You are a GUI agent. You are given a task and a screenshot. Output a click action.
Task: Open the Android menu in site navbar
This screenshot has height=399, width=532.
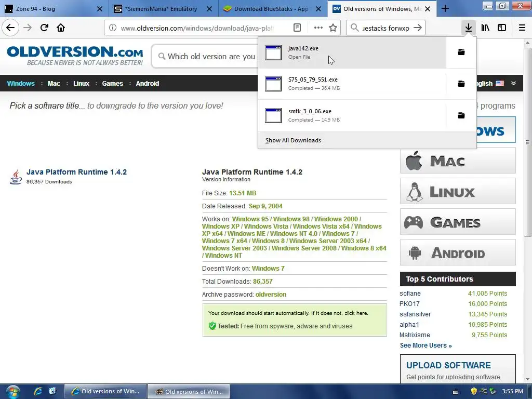[x=147, y=84]
